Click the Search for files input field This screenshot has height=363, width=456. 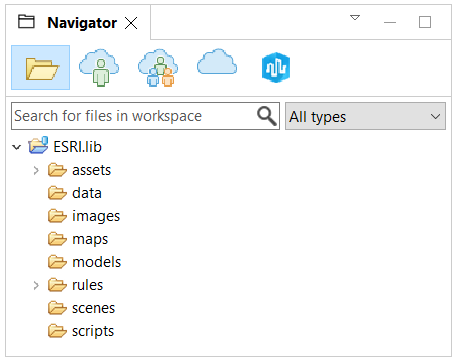(x=133, y=116)
